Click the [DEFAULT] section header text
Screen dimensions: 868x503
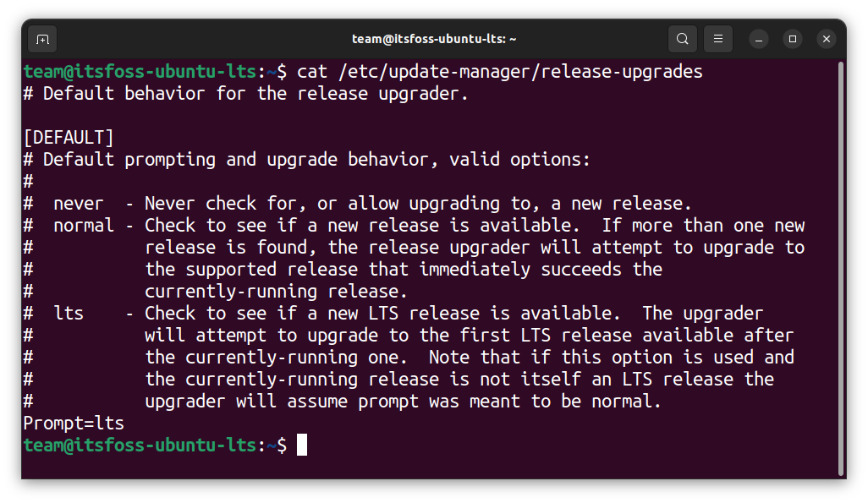pyautogui.click(x=69, y=137)
